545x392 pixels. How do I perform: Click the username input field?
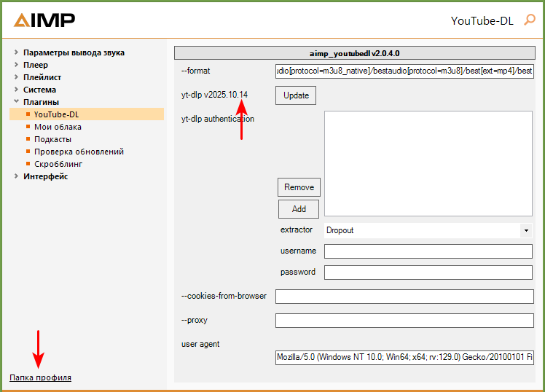point(428,251)
